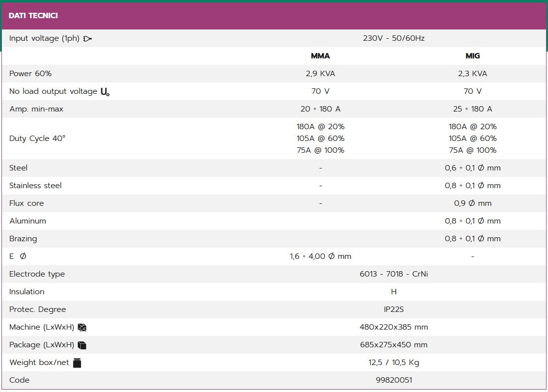Screen dimensions: 548x392
Task: Click the product code 99820051
Action: point(394,380)
